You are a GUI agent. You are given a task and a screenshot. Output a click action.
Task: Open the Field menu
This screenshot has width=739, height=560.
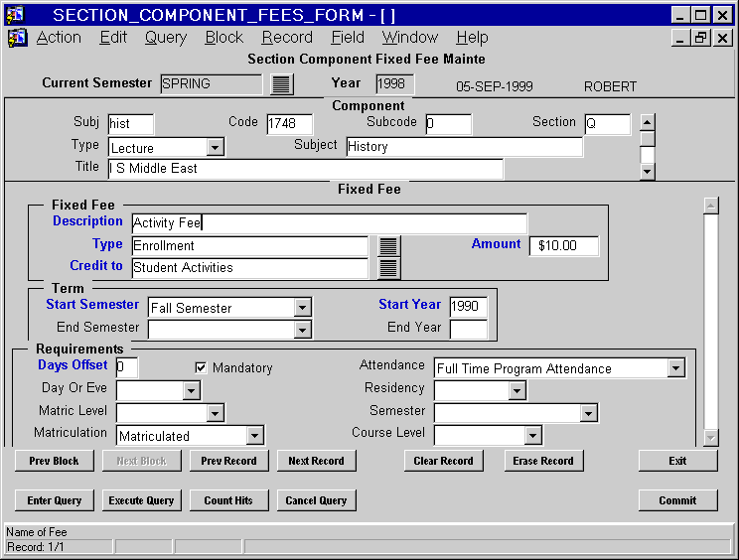point(348,37)
